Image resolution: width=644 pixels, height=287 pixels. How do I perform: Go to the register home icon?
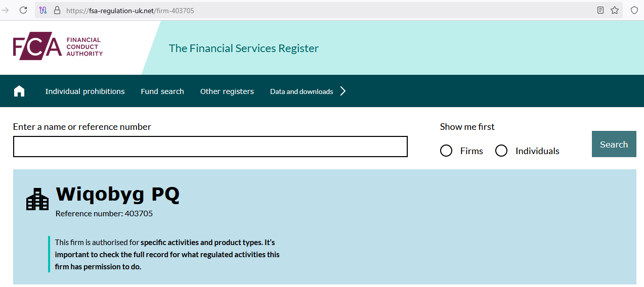19,91
